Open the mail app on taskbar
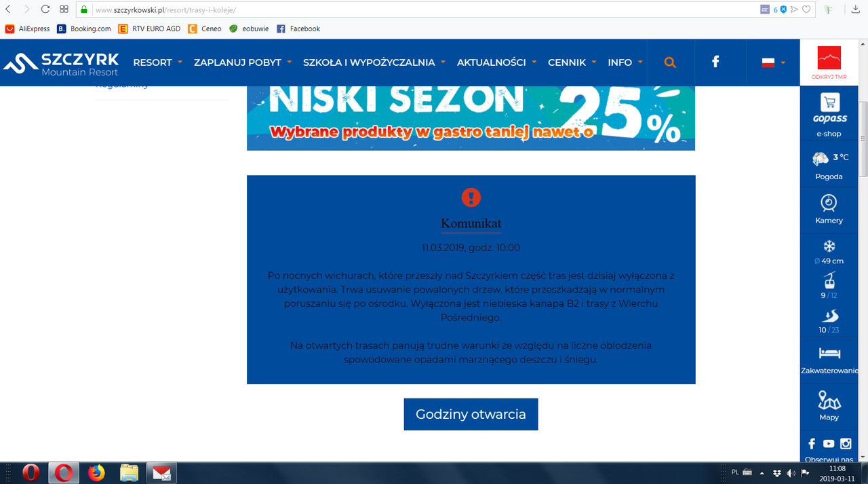The width and height of the screenshot is (868, 484). click(161, 472)
